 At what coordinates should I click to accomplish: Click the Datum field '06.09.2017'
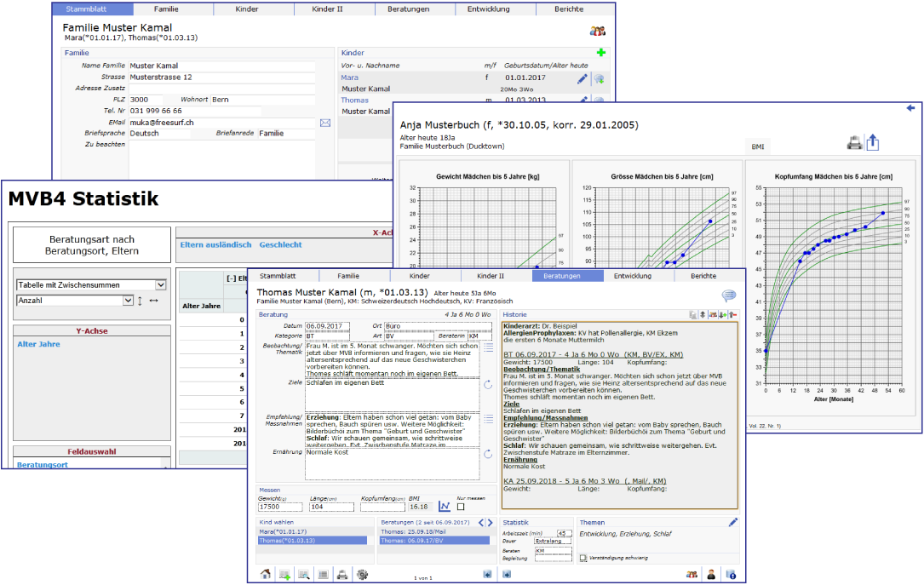[x=328, y=326]
